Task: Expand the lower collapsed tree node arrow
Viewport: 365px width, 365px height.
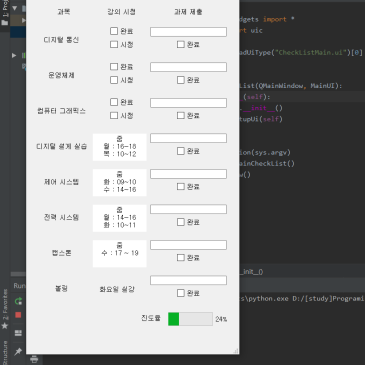Action: click(x=14, y=55)
